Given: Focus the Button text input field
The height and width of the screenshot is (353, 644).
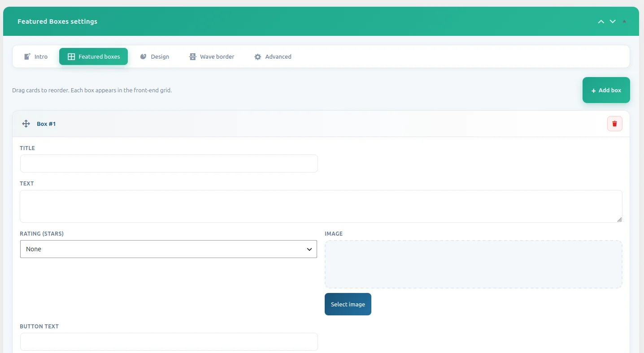Looking at the screenshot, I should (169, 342).
